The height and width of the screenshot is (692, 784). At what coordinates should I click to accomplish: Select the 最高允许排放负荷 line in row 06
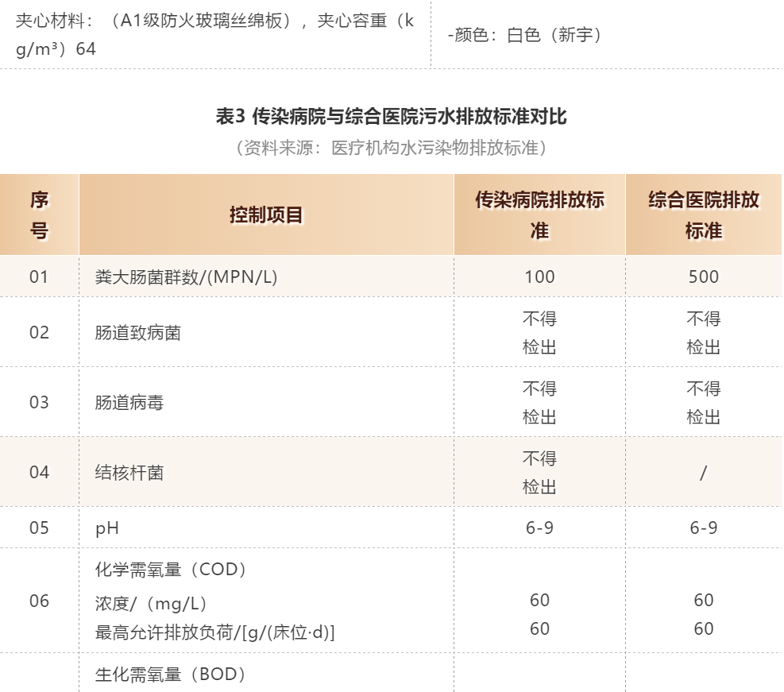click(x=214, y=632)
